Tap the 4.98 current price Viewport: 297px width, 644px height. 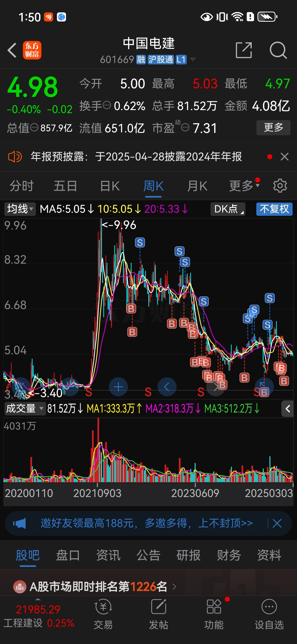pyautogui.click(x=32, y=87)
